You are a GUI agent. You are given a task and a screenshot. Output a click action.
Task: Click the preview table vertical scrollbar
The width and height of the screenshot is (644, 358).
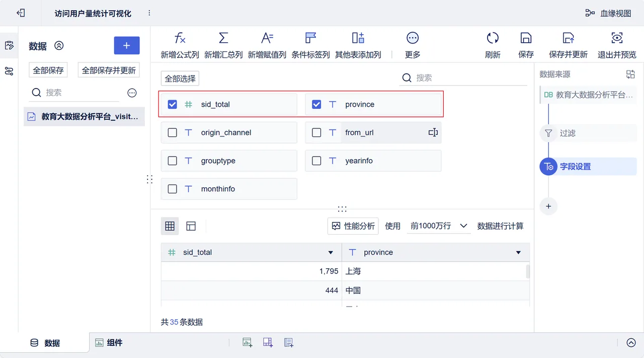(x=528, y=271)
